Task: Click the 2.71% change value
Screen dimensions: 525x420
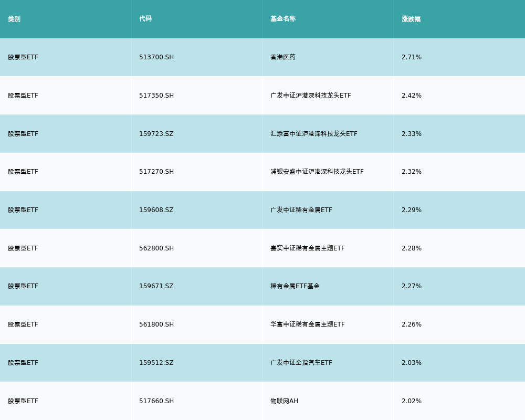Action: click(x=412, y=57)
